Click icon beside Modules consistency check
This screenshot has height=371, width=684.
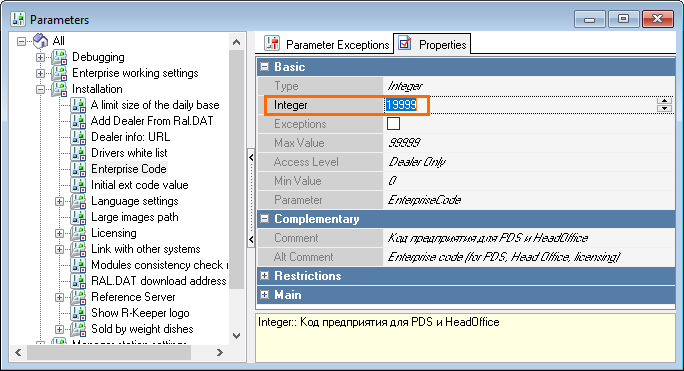pos(79,265)
